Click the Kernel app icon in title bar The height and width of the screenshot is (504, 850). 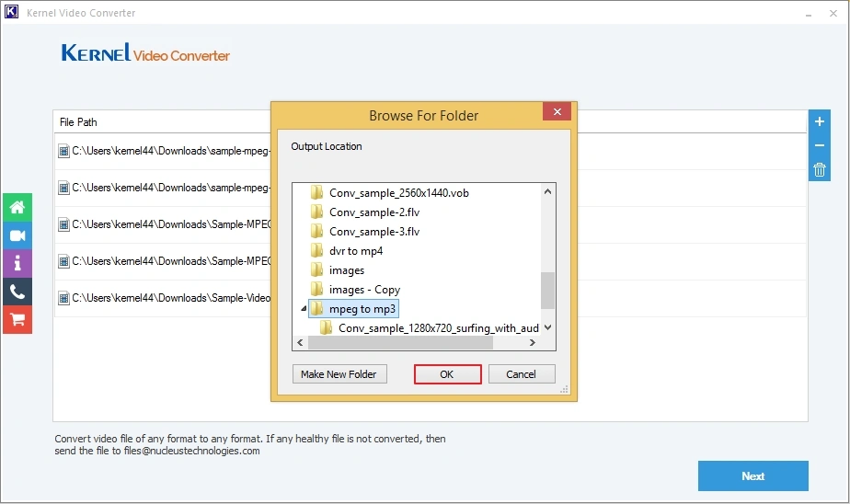point(11,12)
